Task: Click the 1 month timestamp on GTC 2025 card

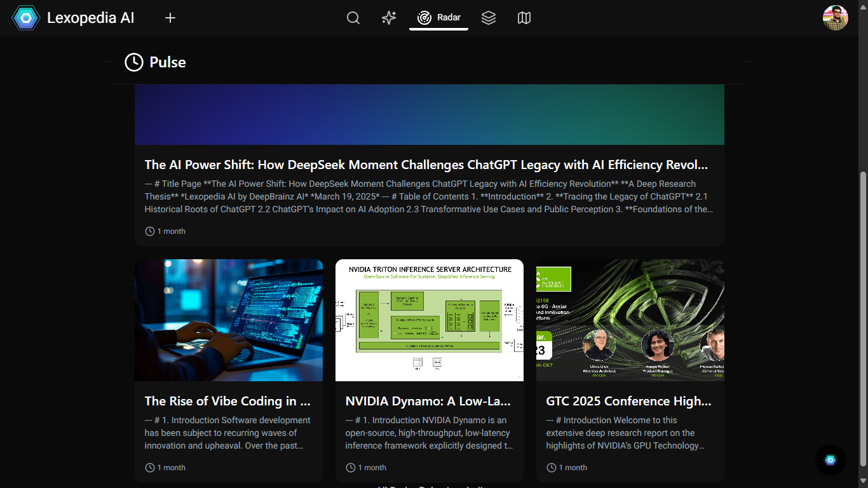Action: click(x=567, y=468)
